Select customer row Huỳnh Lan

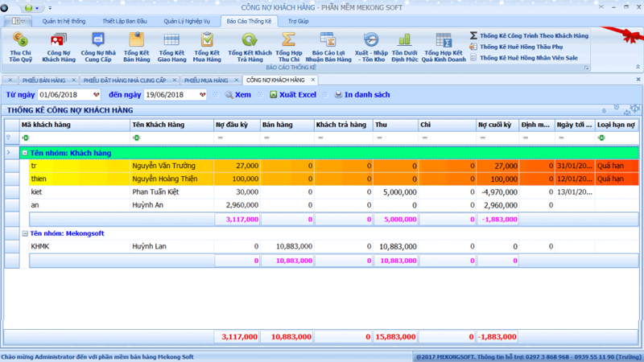pos(334,247)
